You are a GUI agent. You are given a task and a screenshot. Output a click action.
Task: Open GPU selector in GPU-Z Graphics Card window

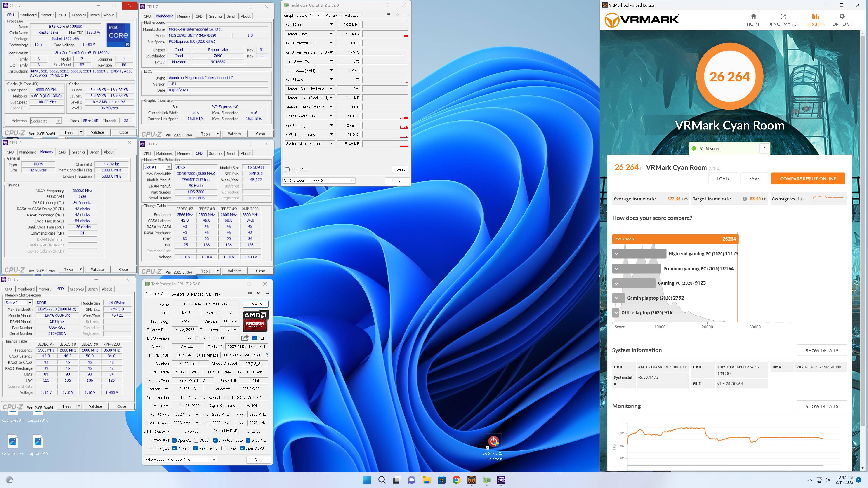pos(180,459)
